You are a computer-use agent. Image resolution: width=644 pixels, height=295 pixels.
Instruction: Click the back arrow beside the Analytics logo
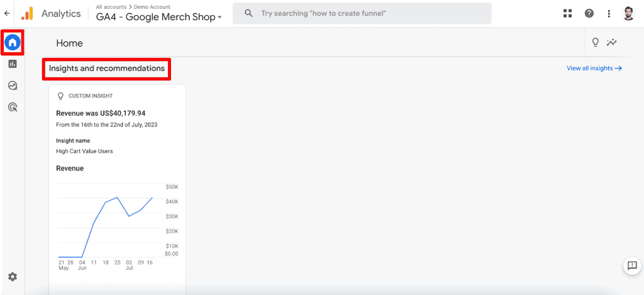(7, 14)
